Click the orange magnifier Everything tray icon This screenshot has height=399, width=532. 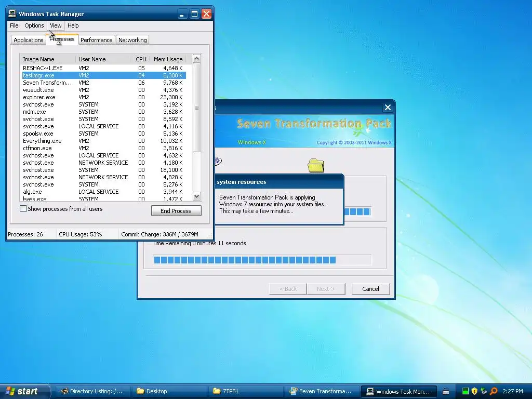click(x=494, y=391)
